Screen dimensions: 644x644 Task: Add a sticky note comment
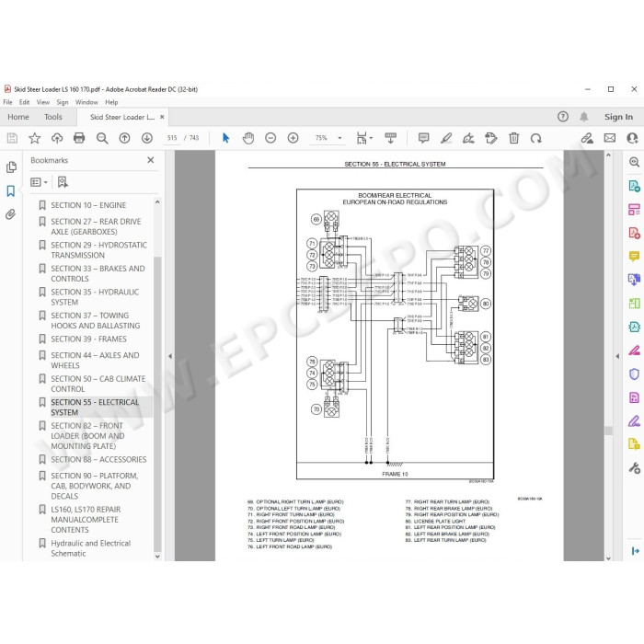tap(423, 138)
